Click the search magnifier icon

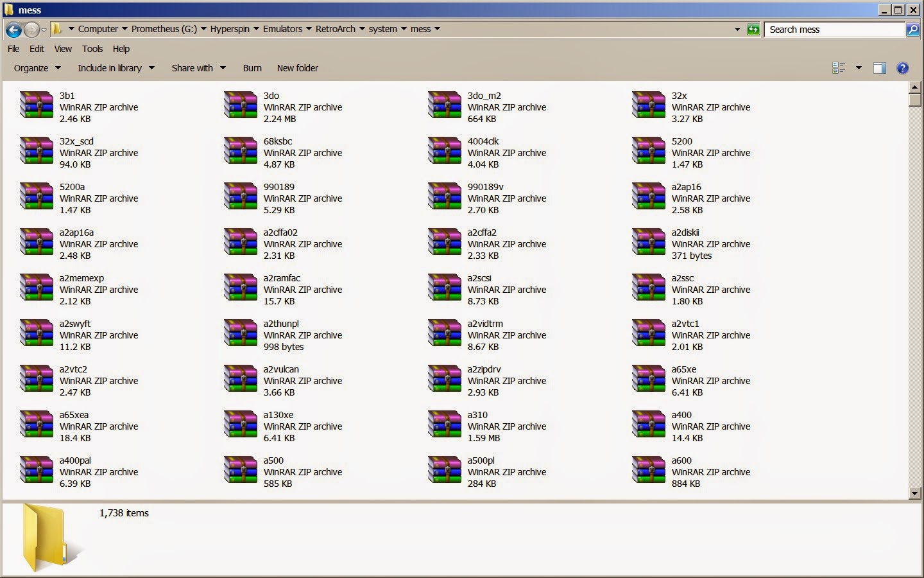(x=912, y=30)
